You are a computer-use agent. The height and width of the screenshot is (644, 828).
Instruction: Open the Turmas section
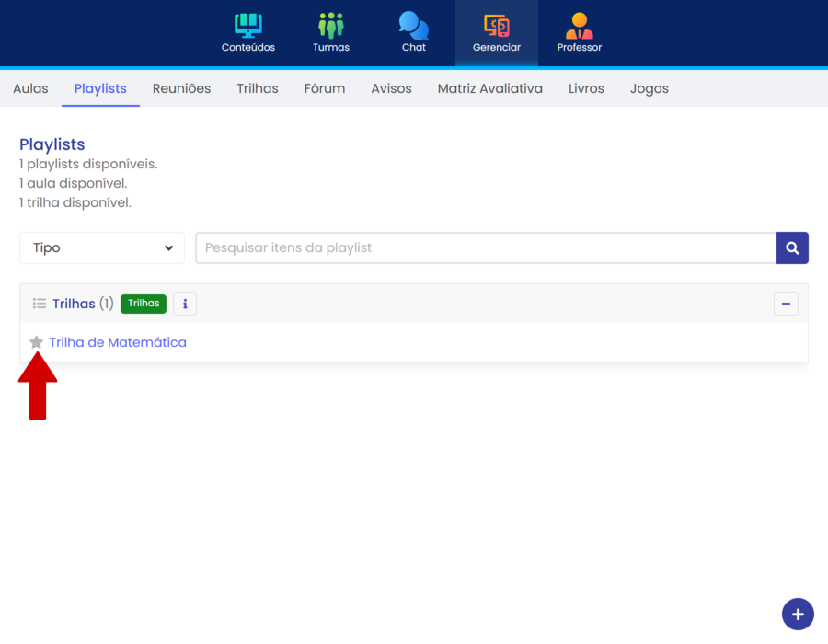tap(331, 33)
